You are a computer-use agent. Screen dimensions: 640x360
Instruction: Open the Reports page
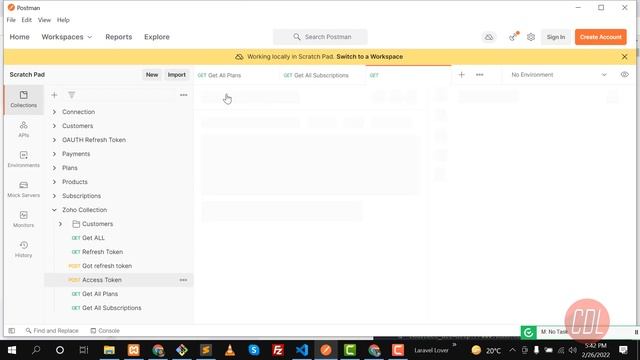pyautogui.click(x=119, y=37)
